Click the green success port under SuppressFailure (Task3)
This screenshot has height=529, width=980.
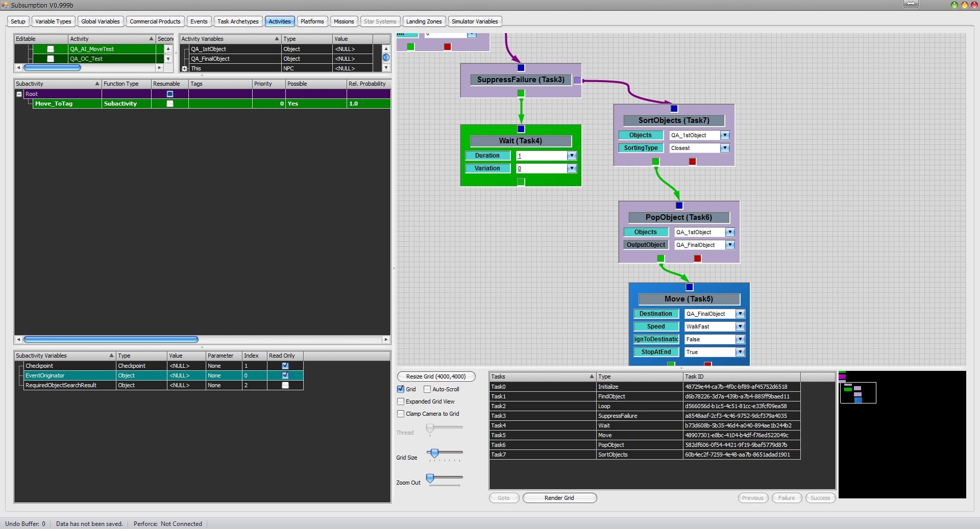(521, 93)
